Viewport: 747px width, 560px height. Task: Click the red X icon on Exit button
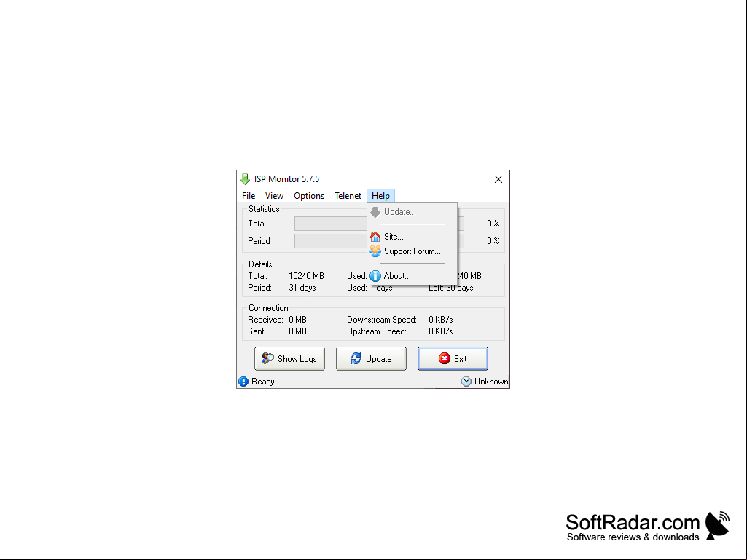[445, 358]
